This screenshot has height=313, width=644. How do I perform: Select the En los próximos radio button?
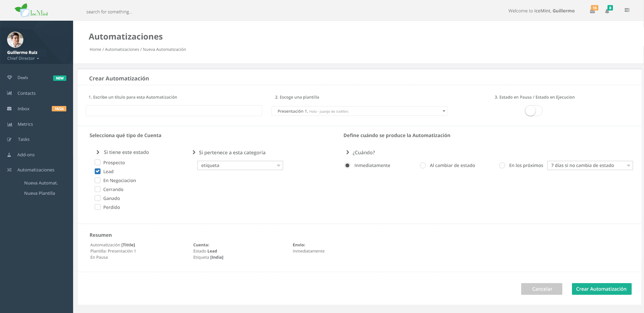point(502,166)
